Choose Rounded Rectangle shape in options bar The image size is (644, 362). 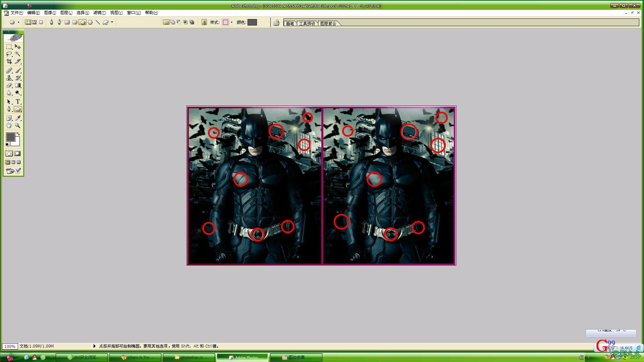tap(75, 22)
